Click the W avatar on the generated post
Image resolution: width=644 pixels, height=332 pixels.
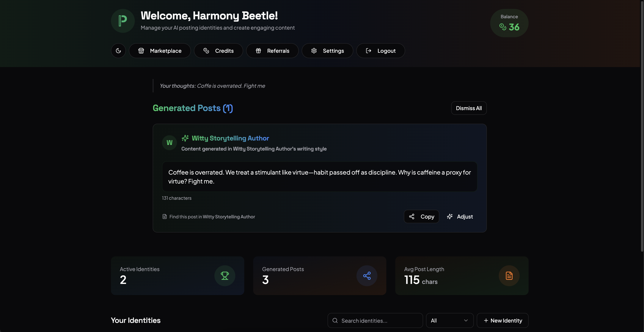[x=169, y=143]
